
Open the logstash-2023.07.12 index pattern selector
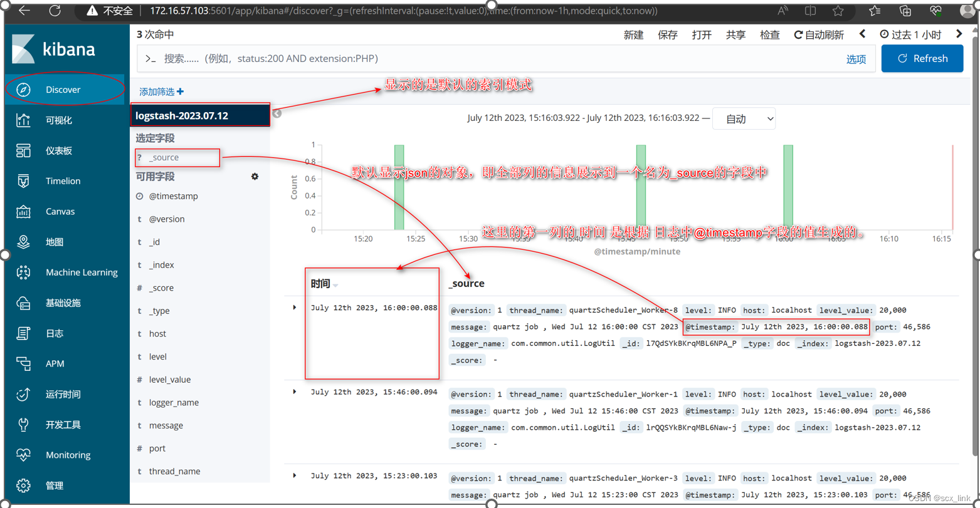(x=200, y=115)
